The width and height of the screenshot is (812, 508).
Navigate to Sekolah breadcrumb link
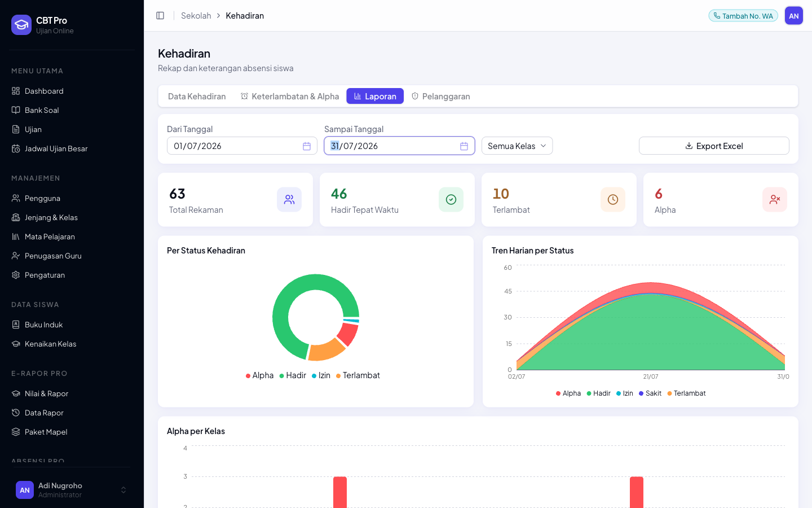[x=196, y=16]
